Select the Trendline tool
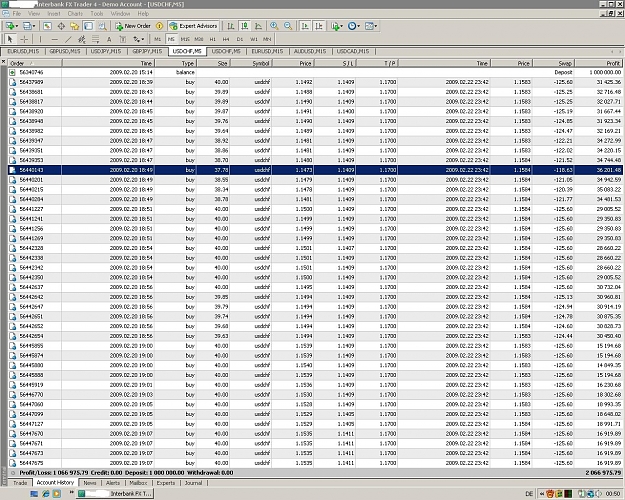This screenshot has height=500, width=625. click(68, 39)
